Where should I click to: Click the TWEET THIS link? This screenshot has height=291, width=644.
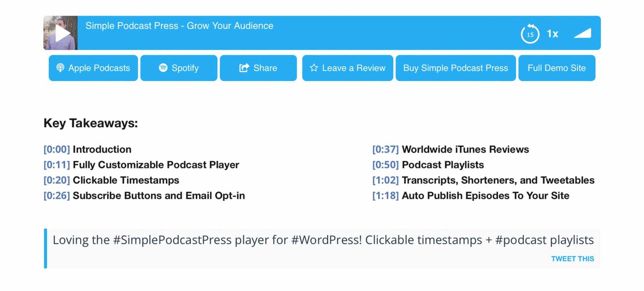click(x=573, y=259)
